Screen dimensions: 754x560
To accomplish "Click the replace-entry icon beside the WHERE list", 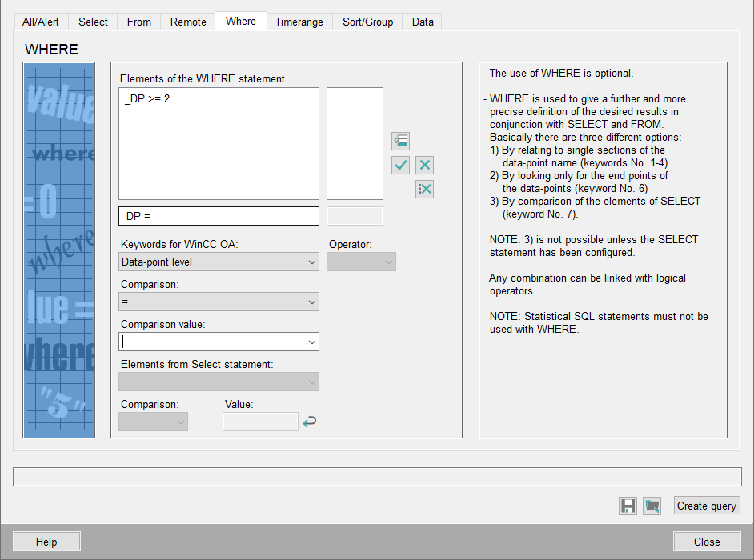I will [x=400, y=142].
